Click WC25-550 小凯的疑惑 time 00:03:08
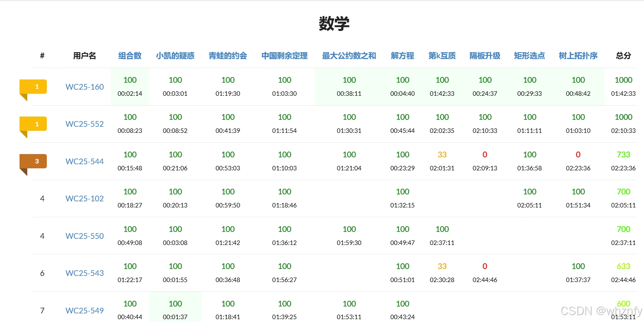This screenshot has width=644, height=322. (175, 243)
